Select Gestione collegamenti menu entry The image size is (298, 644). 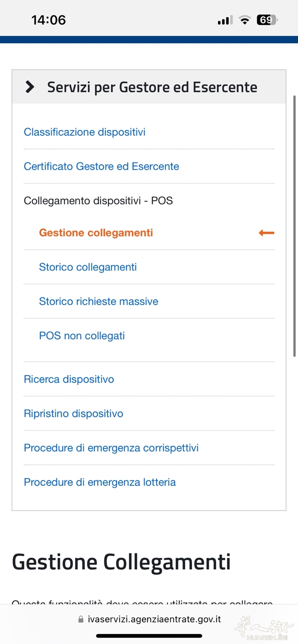click(x=96, y=233)
